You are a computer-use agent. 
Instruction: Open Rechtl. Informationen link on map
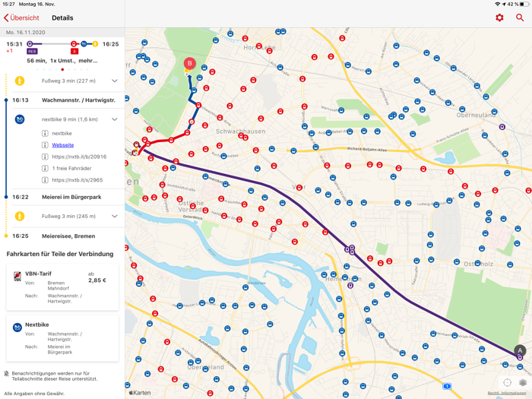(x=507, y=393)
